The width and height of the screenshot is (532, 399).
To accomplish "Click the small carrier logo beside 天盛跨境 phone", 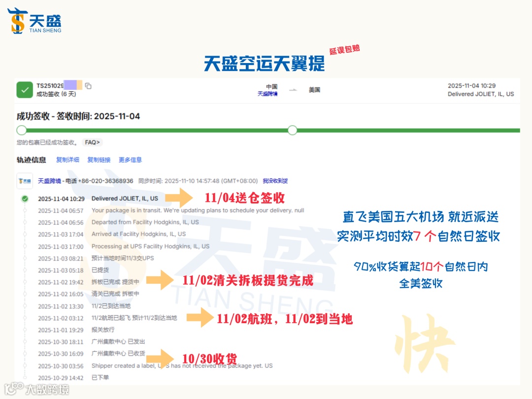I will click(25, 181).
